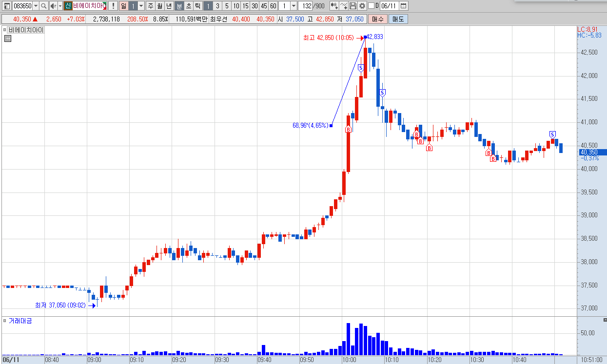The width and height of the screenshot is (607, 364).
Task: Click the candle count field 132
Action: pos(305,6)
